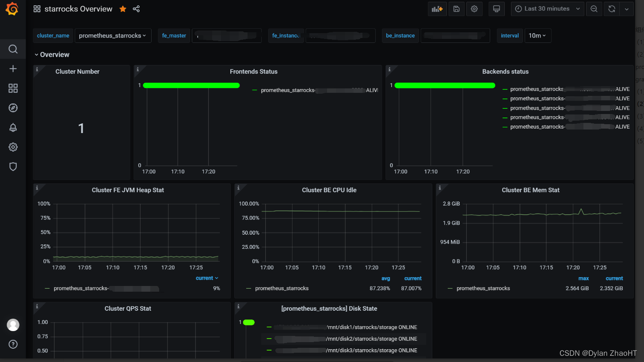Open the fe_master variable value dropdown
Image resolution: width=644 pixels, height=362 pixels.
pos(227,36)
